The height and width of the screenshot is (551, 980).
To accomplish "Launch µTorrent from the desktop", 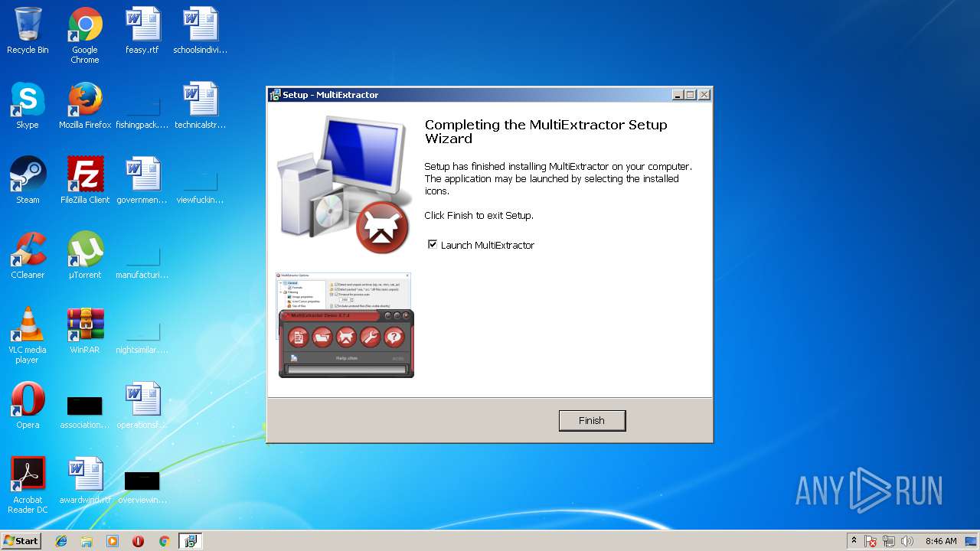I will point(85,256).
